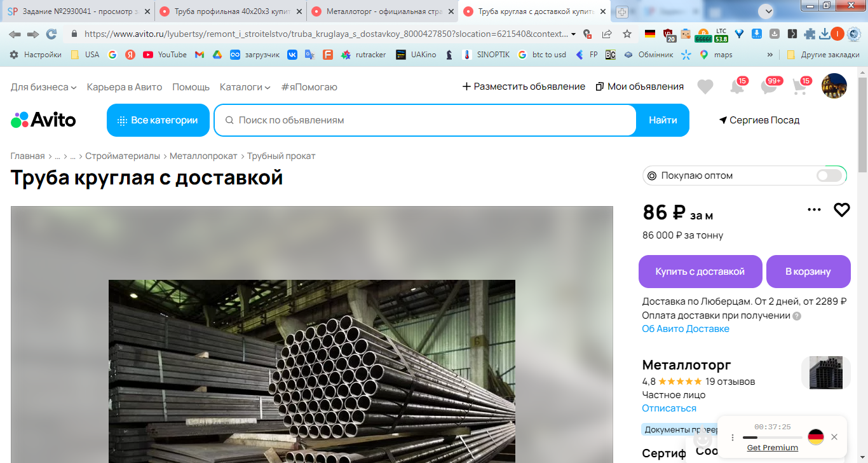Bookmark this page with star icon
Viewport: 868px width, 463px height.
click(627, 34)
